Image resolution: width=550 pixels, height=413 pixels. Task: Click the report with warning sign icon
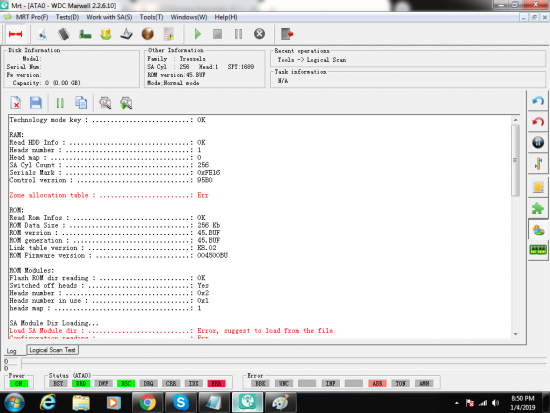169,34
